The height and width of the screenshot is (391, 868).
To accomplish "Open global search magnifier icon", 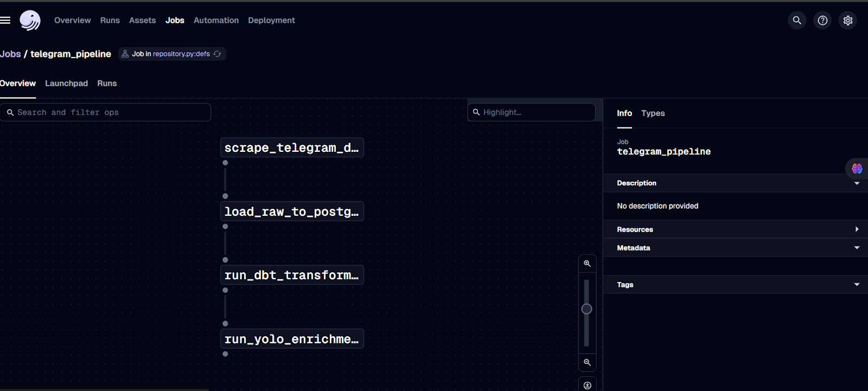I will coord(797,20).
